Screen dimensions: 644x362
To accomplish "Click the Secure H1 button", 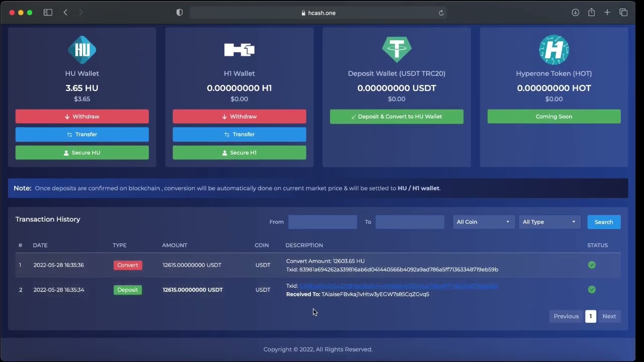I will 239,152.
